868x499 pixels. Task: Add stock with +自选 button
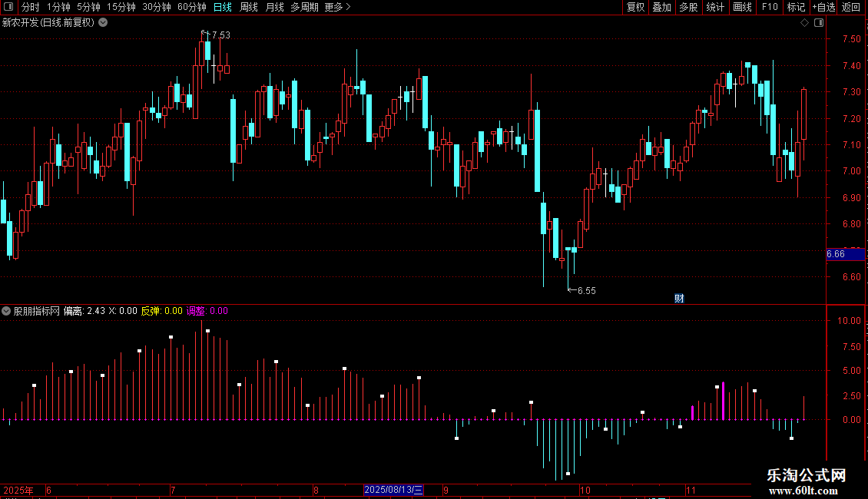pyautogui.click(x=823, y=7)
